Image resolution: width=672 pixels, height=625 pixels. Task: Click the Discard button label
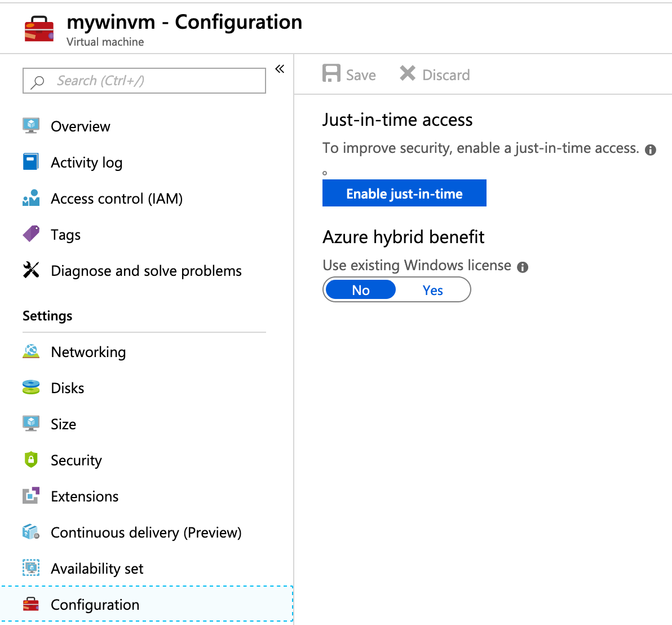click(x=446, y=75)
